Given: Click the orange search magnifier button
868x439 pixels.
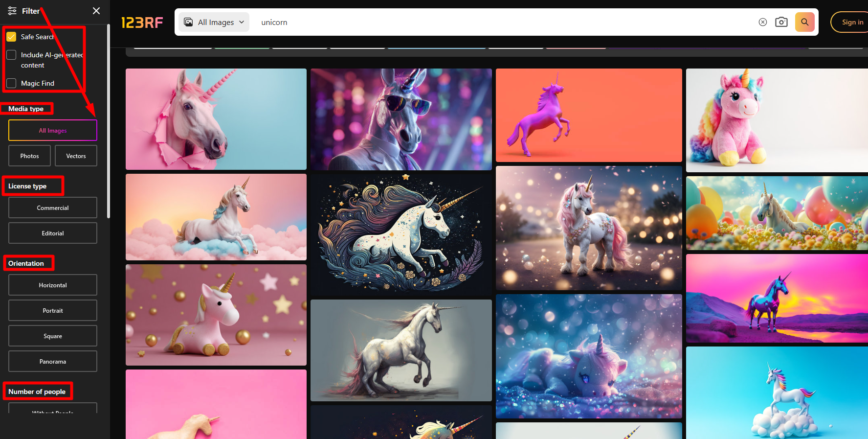Looking at the screenshot, I should pos(804,22).
